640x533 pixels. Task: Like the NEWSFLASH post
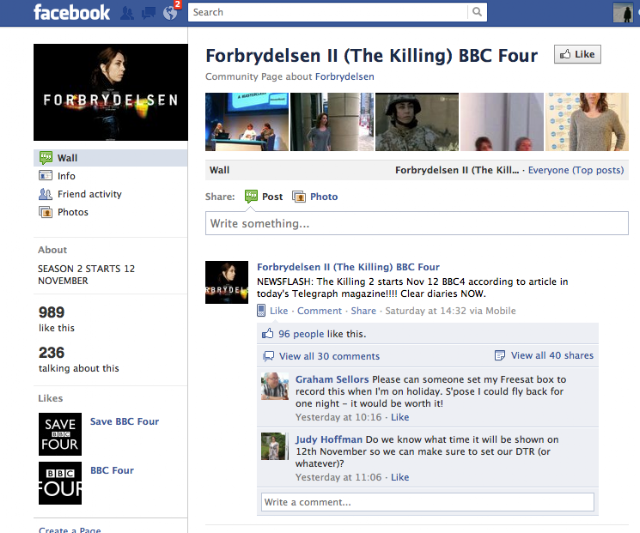(x=279, y=311)
